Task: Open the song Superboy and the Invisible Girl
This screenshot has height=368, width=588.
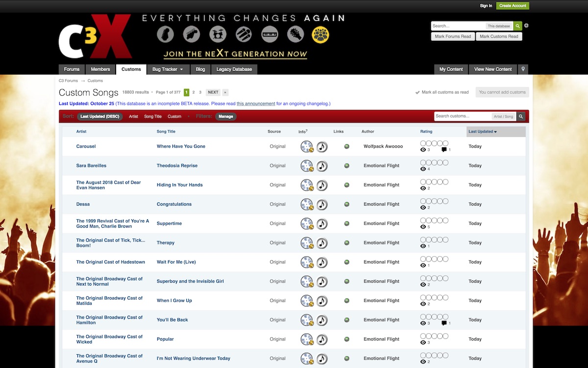Action: click(x=190, y=281)
